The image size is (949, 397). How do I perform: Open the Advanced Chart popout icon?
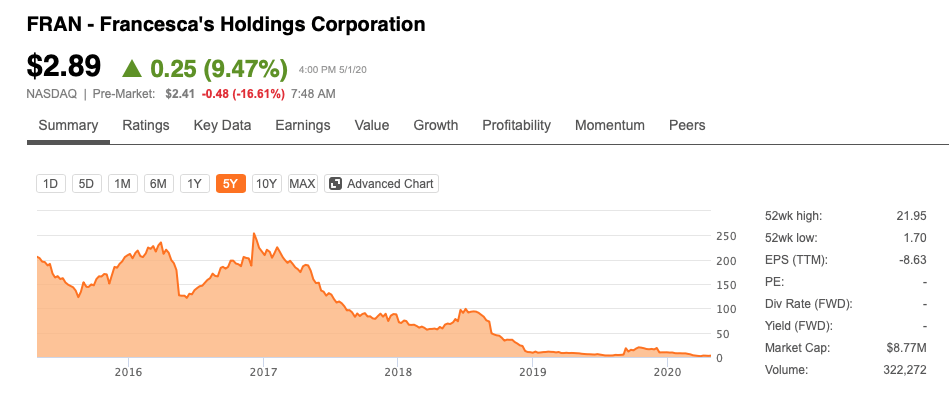[336, 183]
